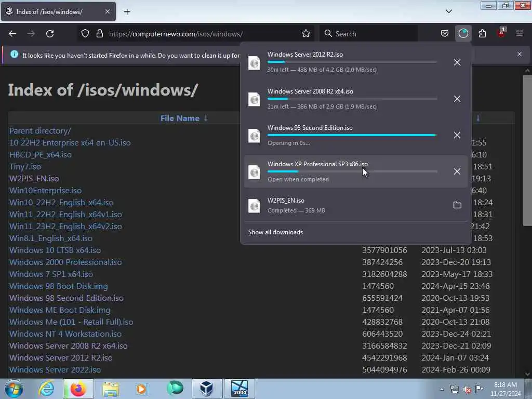Open the Win11_22H2_English_x64v1.iso link
This screenshot has height=399, width=532.
65,215
